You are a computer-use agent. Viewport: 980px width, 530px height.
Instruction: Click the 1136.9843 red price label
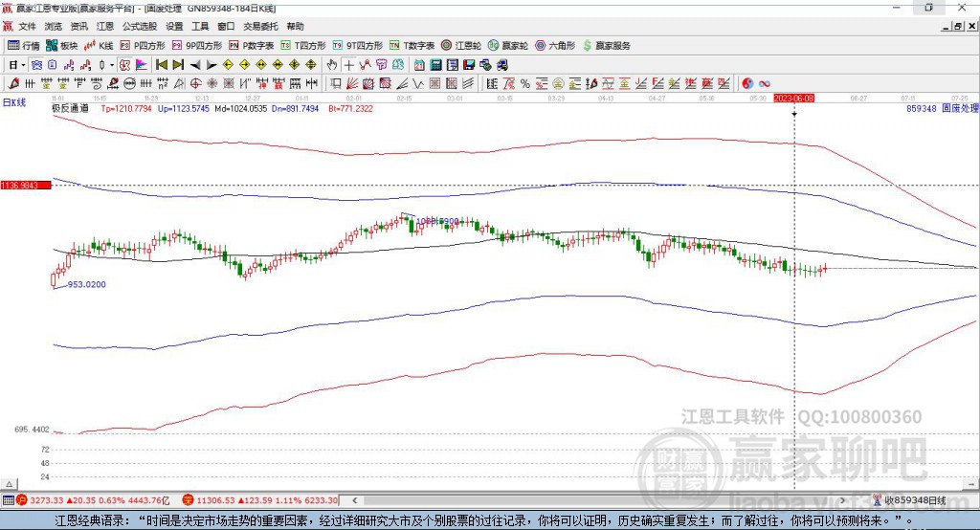click(x=26, y=185)
